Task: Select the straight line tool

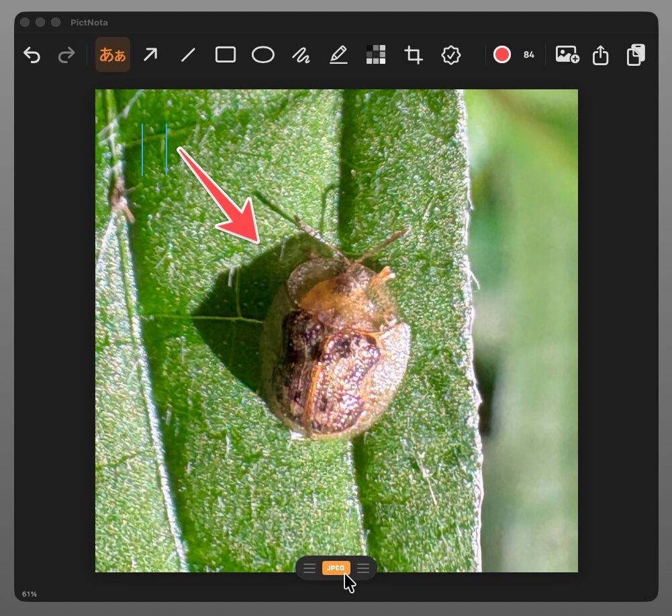Action: click(x=188, y=55)
